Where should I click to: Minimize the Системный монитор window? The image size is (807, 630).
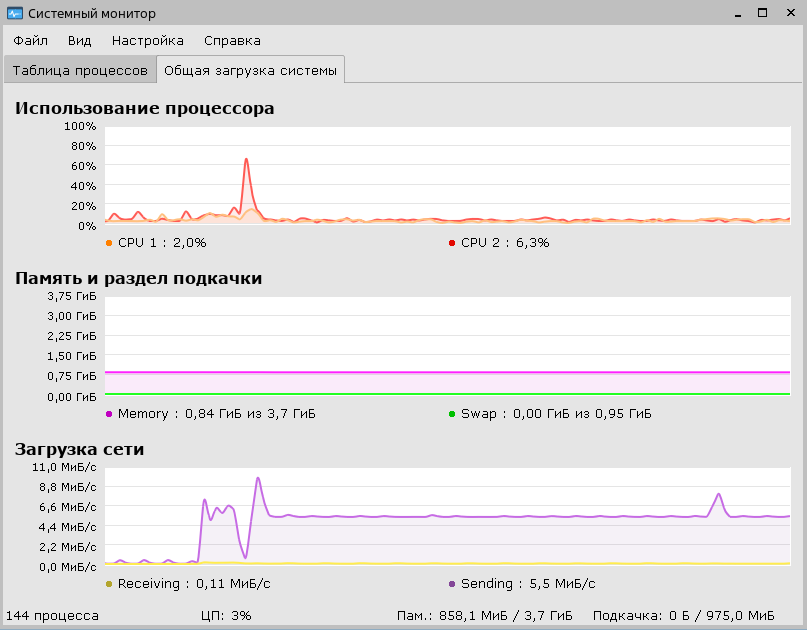pos(738,14)
